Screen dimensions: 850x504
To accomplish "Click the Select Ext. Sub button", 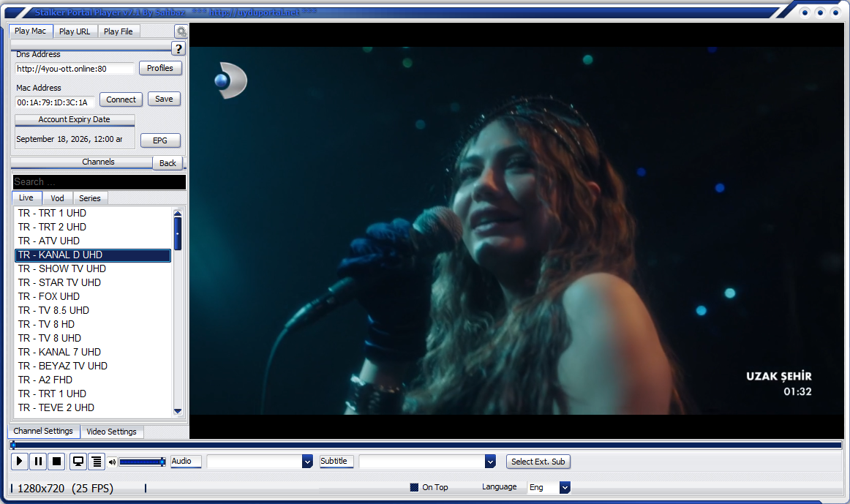I will (538, 462).
